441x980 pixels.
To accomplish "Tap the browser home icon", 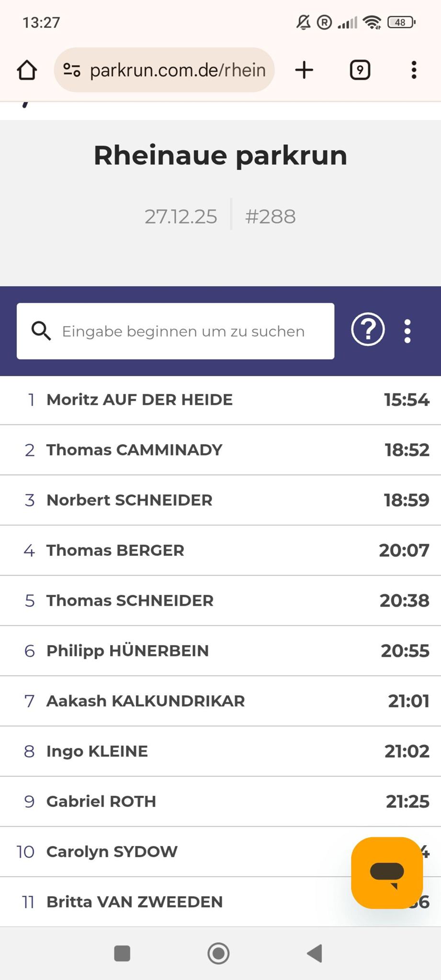I will 27,70.
